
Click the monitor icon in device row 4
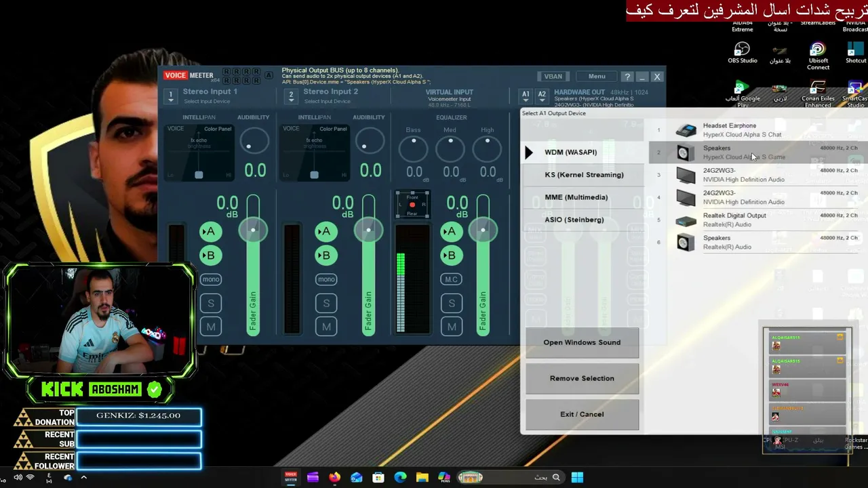coord(686,198)
